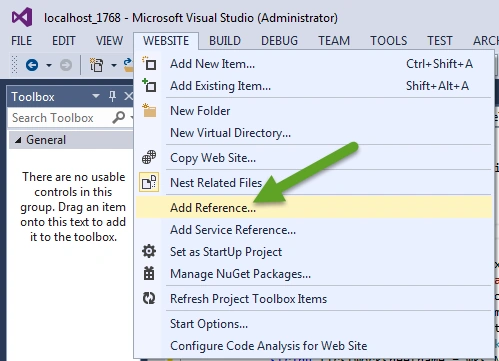Open Start Options... entry
The height and width of the screenshot is (361, 499).
point(314,324)
